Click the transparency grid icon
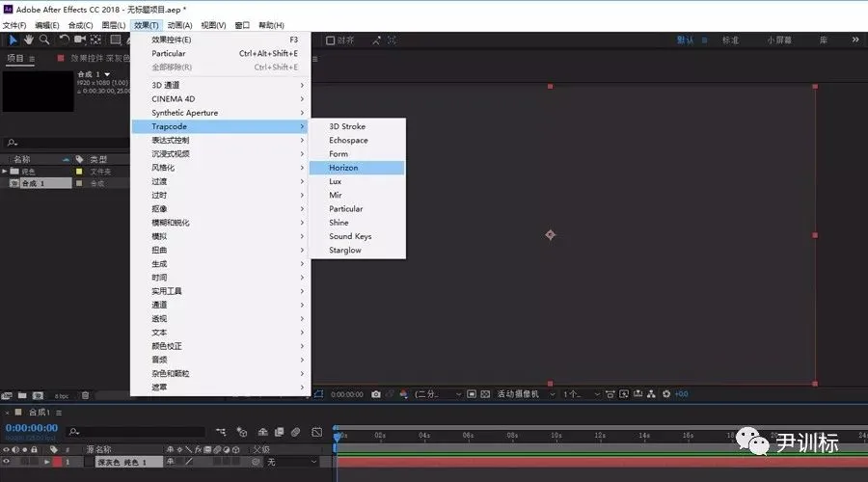 485,394
